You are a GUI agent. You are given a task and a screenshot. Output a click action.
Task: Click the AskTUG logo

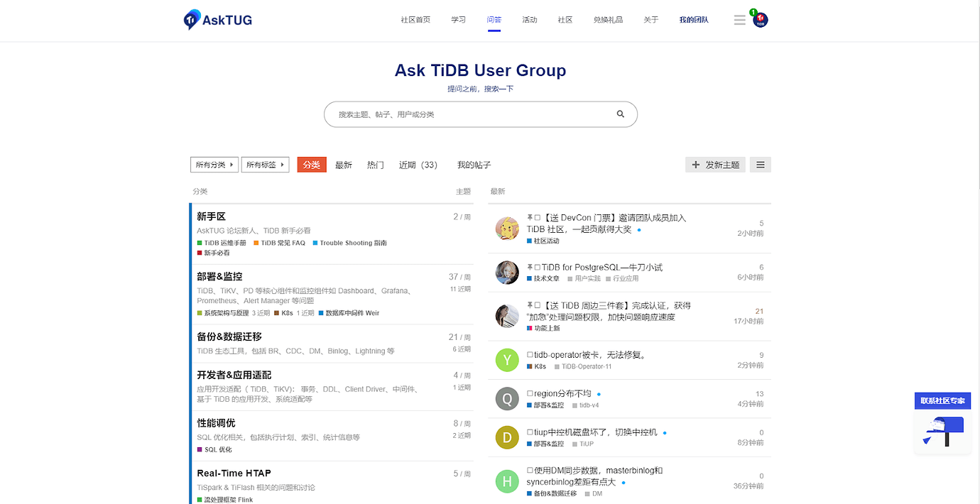[218, 20]
